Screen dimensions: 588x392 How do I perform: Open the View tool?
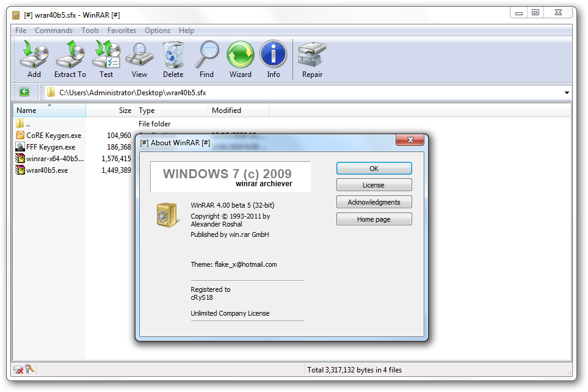coord(139,55)
